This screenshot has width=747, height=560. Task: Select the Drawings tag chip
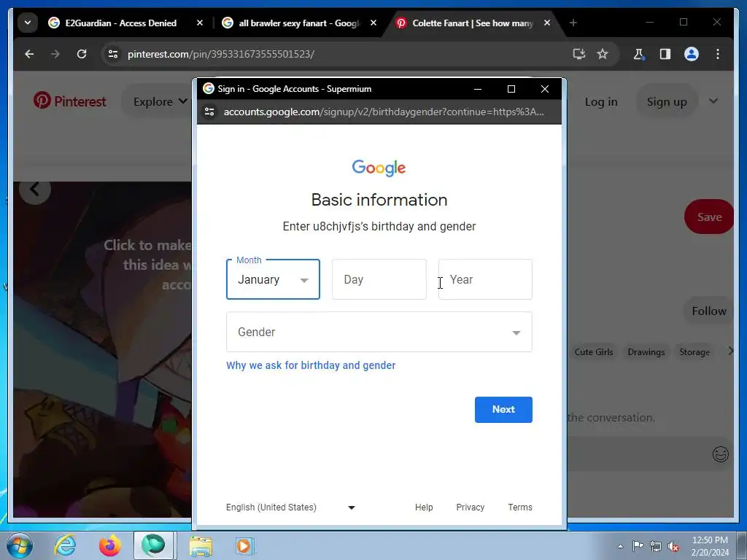pos(646,352)
